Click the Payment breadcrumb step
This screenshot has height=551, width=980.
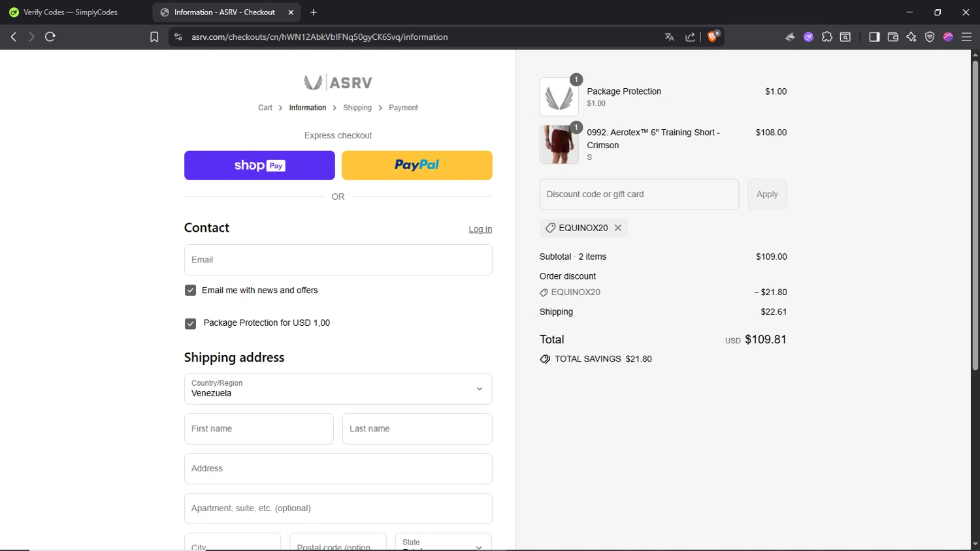pos(403,108)
